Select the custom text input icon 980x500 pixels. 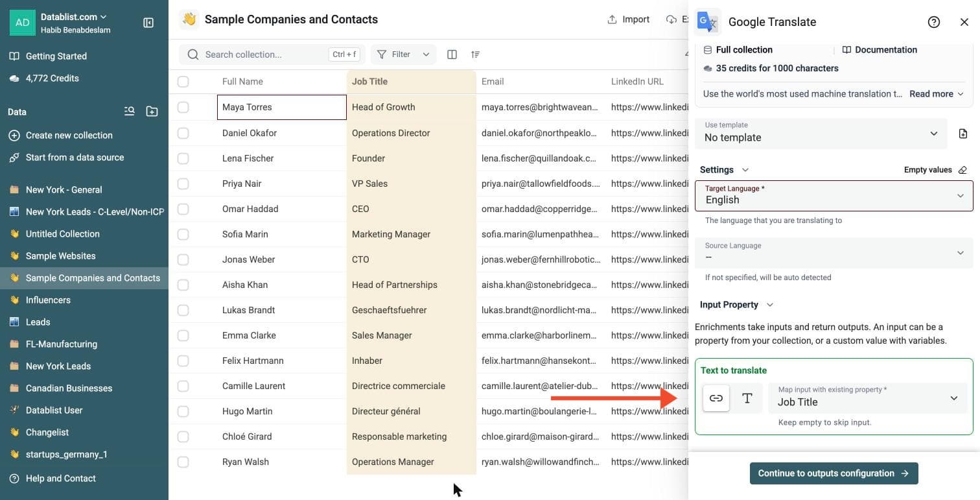747,398
